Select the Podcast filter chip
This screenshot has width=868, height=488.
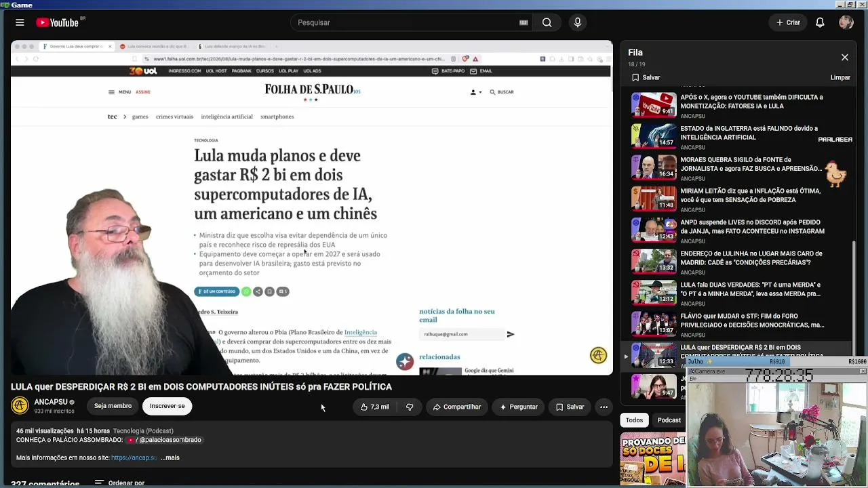[x=669, y=420]
